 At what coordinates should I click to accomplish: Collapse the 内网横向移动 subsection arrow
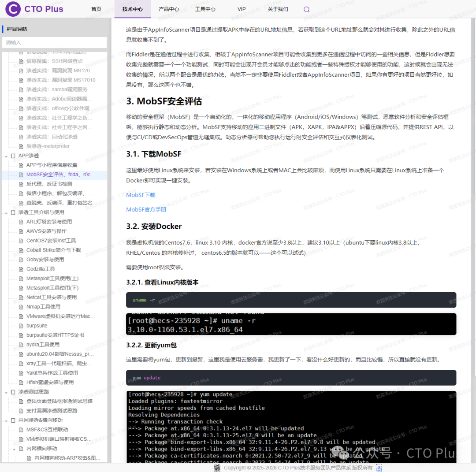(14, 449)
